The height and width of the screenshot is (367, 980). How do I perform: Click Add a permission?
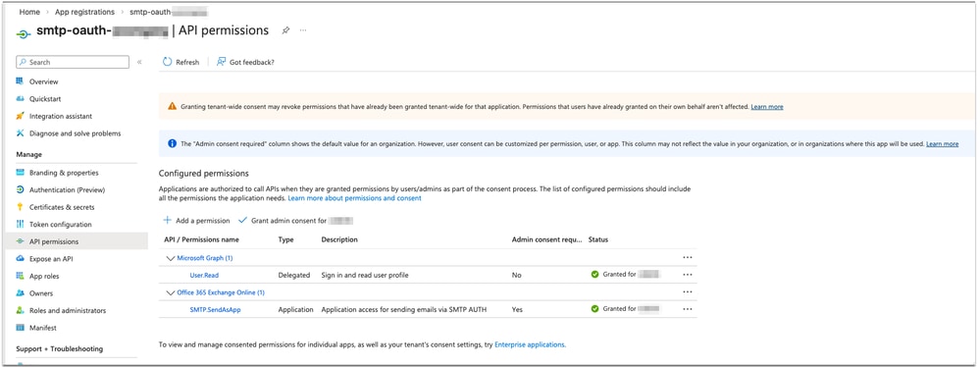point(196,221)
